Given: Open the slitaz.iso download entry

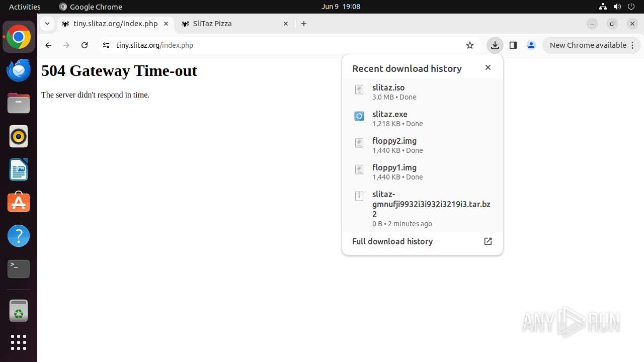Looking at the screenshot, I should [423, 92].
